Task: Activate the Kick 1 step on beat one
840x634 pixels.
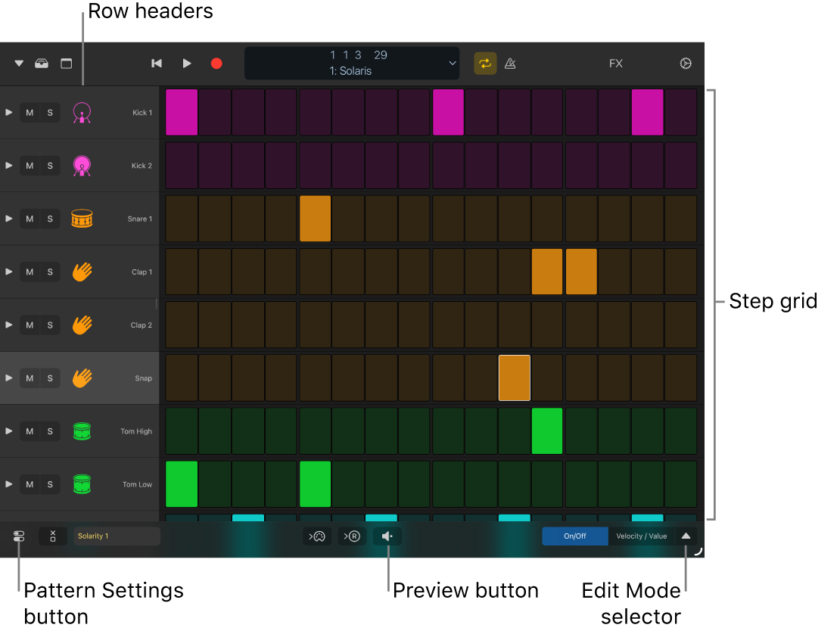Action: pos(182,112)
